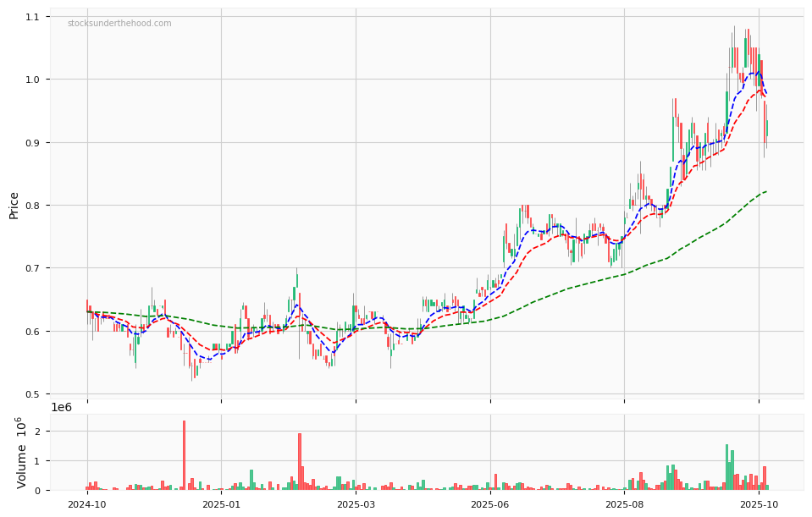This screenshot has width=812, height=517.
Task: Click the stocksunderthehood.com watermark text
Action: pos(119,24)
